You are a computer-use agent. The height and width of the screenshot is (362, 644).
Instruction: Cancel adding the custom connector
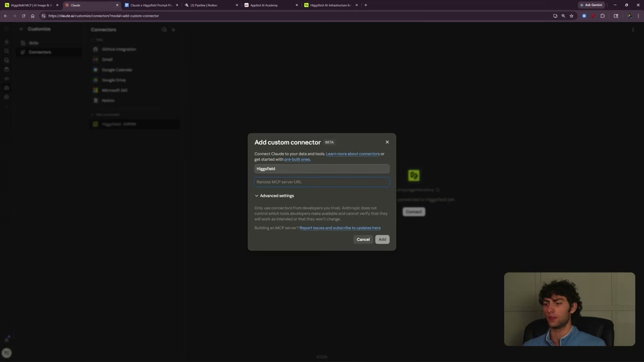pos(363,239)
